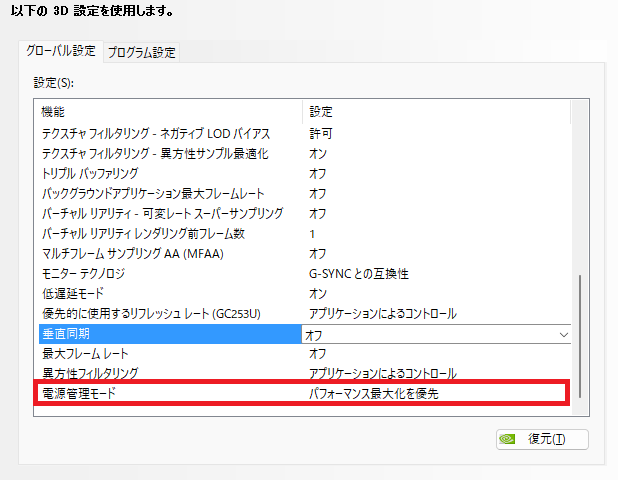Open the プログラム設定 tab
This screenshot has height=480, width=618.
click(141, 52)
